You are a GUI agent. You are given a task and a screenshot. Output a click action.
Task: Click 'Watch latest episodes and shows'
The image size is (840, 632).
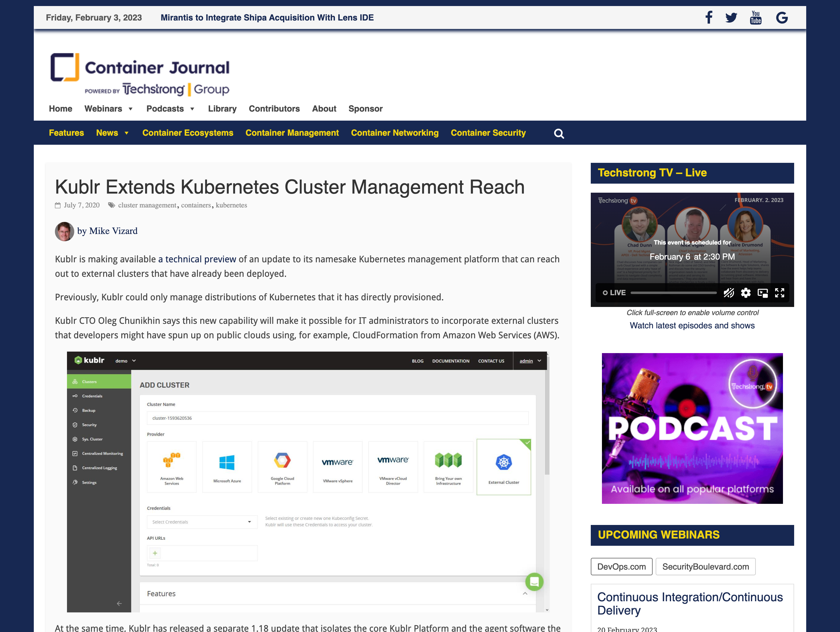tap(692, 326)
